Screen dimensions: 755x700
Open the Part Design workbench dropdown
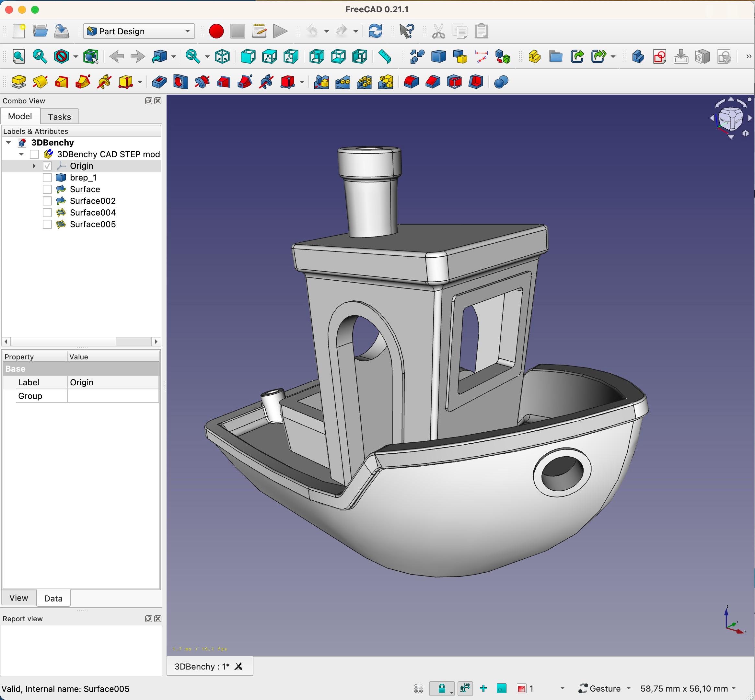139,31
